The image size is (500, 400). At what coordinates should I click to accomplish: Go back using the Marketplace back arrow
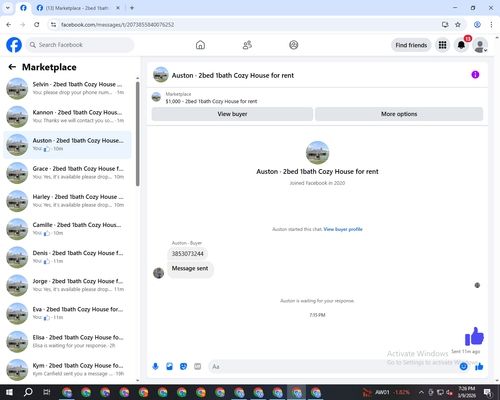click(12, 67)
